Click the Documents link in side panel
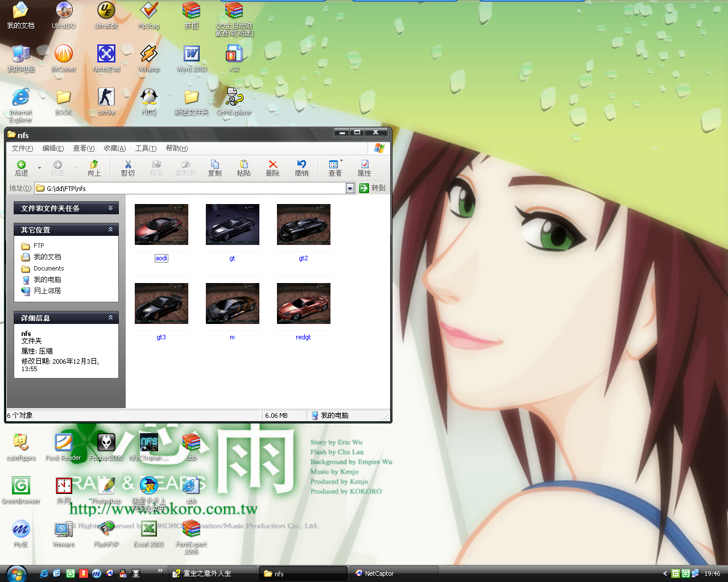Viewport: 728px width, 582px height. (49, 268)
